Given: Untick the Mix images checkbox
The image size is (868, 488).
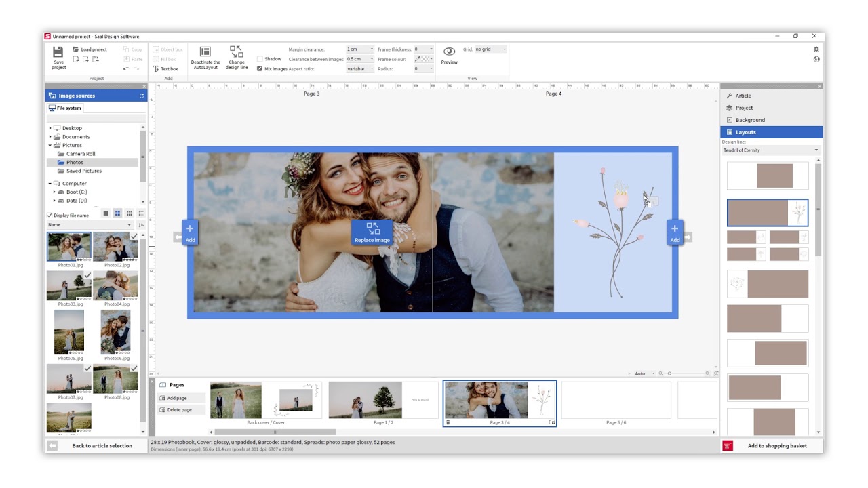Looking at the screenshot, I should [x=260, y=68].
